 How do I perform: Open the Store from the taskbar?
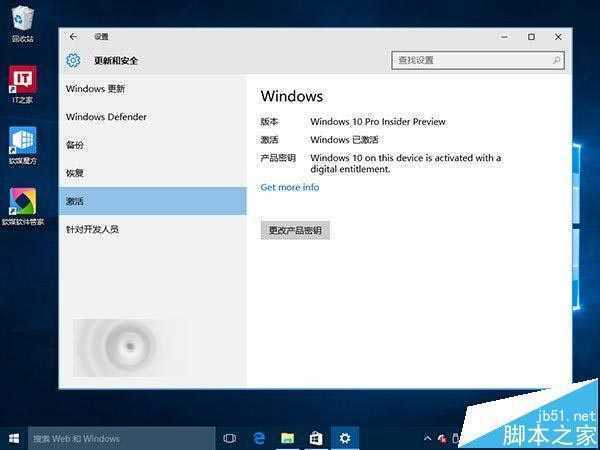click(x=316, y=438)
